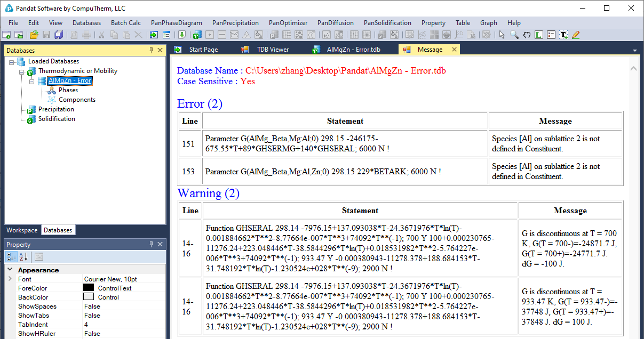Screen dimensions: 644x339
Task: Switch to the Workspace panel tab
Action: [x=22, y=230]
